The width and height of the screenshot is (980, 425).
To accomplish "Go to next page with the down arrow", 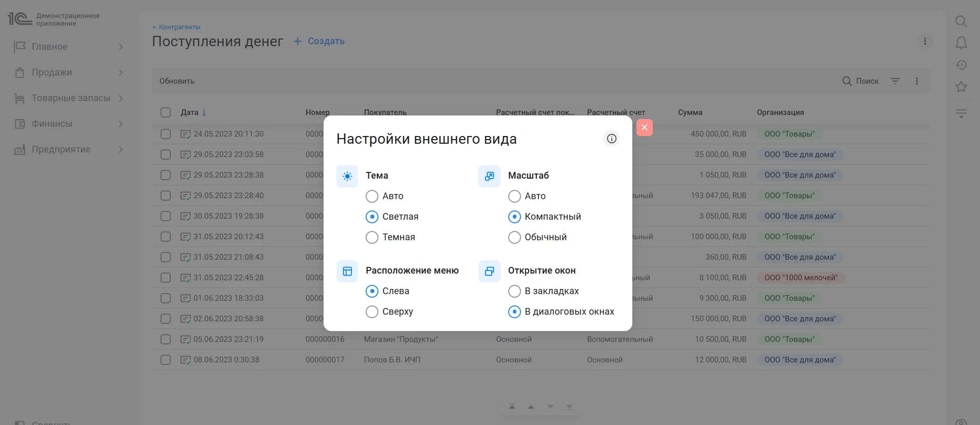I will pos(550,407).
